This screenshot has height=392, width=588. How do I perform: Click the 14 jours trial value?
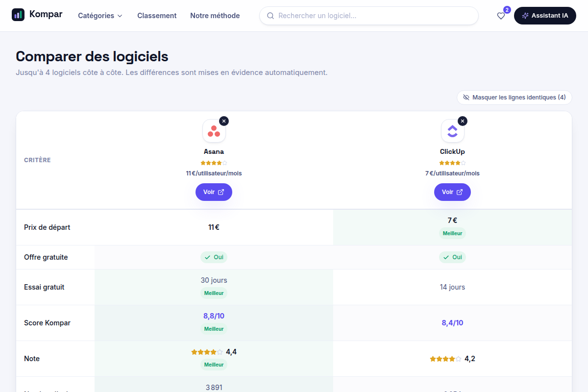(x=452, y=287)
